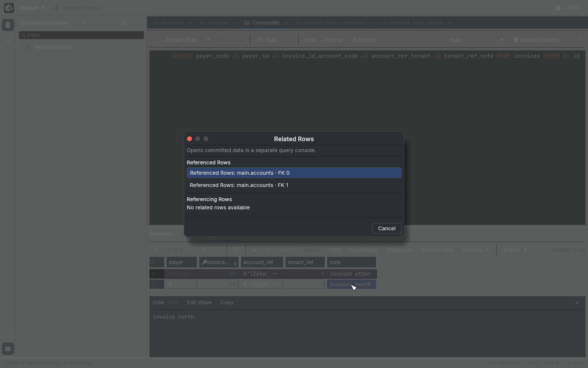Click the Edit Value button
This screenshot has width=588, height=368.
coord(199,302)
